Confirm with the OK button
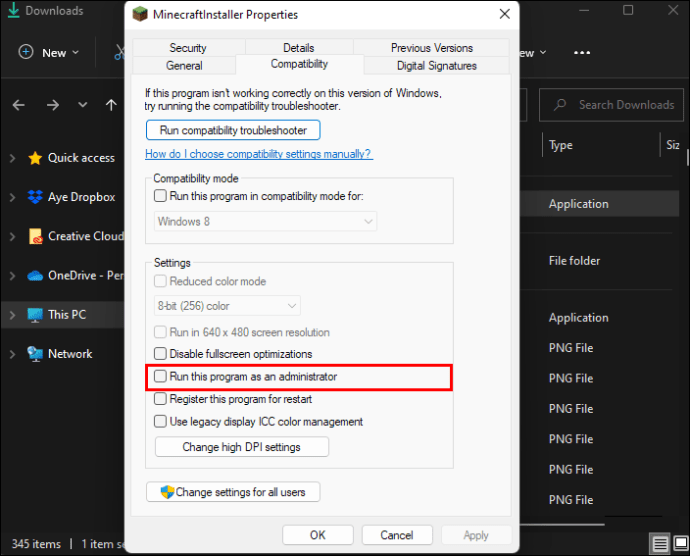The image size is (690, 556). pyautogui.click(x=318, y=535)
